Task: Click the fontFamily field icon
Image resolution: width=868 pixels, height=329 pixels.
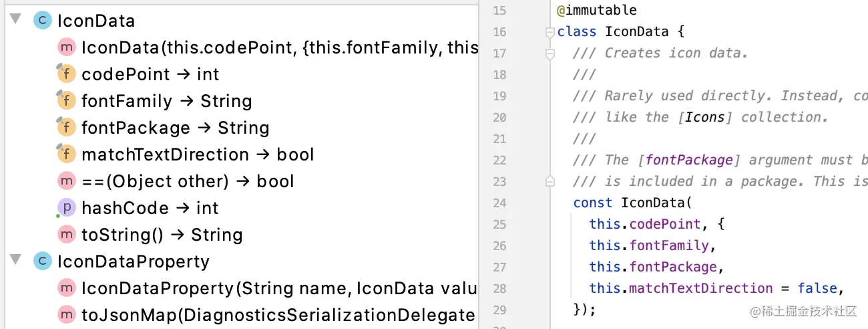Action: coord(66,100)
